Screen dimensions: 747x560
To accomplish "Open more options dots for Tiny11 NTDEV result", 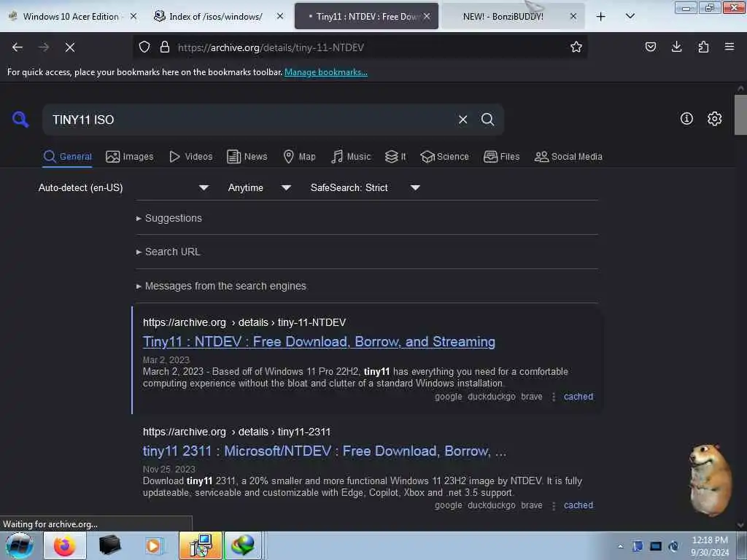I will click(553, 397).
